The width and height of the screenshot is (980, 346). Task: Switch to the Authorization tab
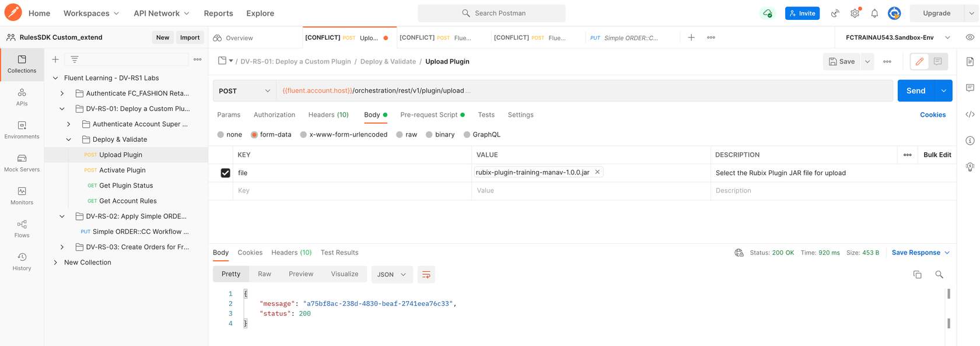274,115
